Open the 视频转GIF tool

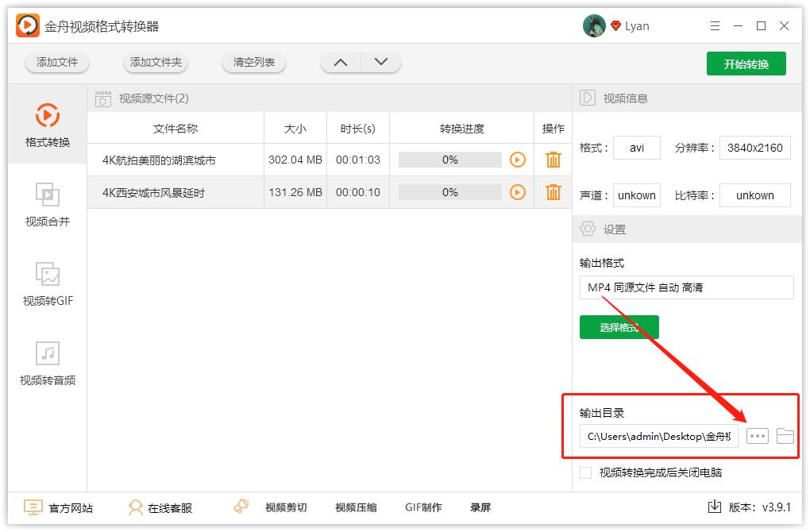(47, 284)
